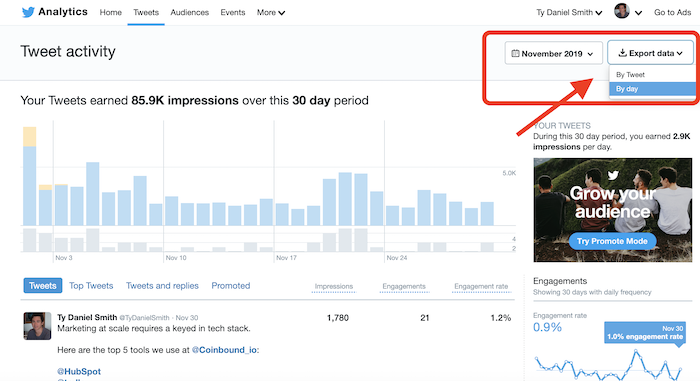Viewport: 700px width, 381px height.
Task: Click the tweet author avatar thumbnail
Action: point(37,326)
